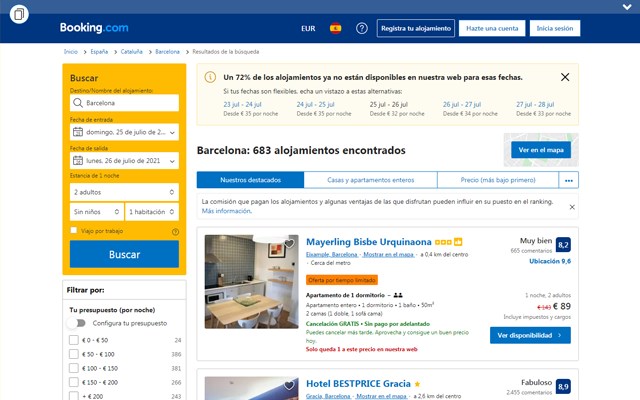
Task: Open Mayerling Bisbe Urquinaona title link
Action: point(369,242)
